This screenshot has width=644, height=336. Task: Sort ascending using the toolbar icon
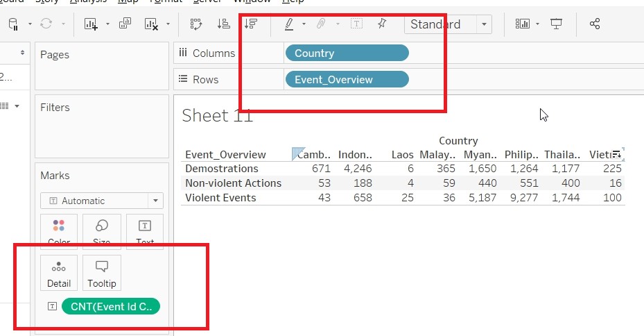click(223, 24)
